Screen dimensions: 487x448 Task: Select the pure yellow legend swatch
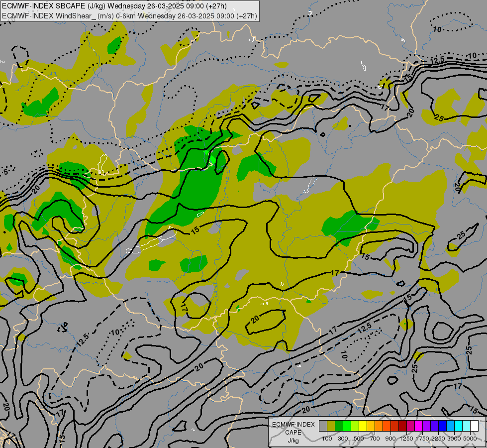(x=363, y=426)
